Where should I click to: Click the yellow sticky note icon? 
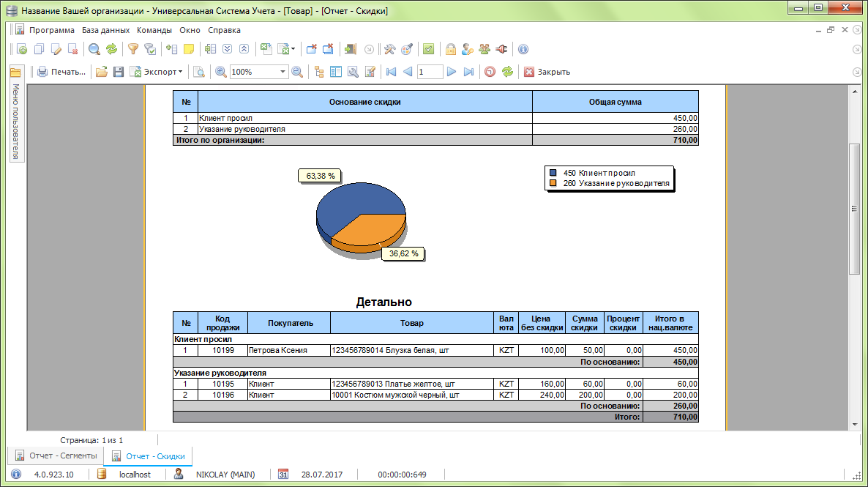click(x=189, y=49)
